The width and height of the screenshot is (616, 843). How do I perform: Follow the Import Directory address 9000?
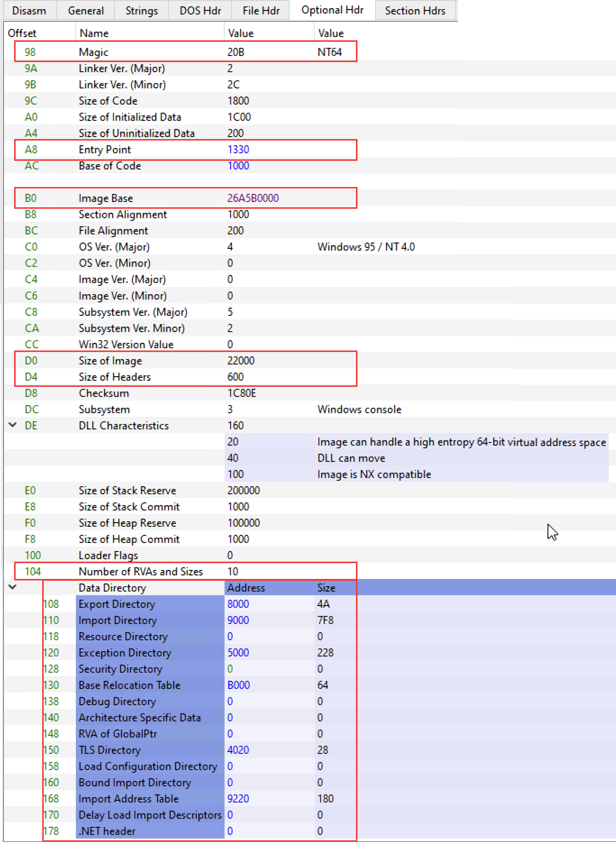pyautogui.click(x=238, y=620)
